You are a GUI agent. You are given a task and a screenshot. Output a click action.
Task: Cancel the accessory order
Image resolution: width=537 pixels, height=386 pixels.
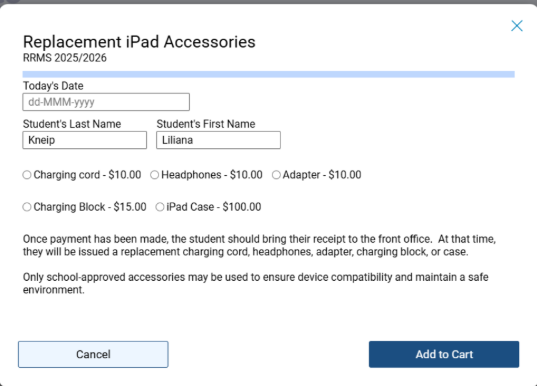93,354
